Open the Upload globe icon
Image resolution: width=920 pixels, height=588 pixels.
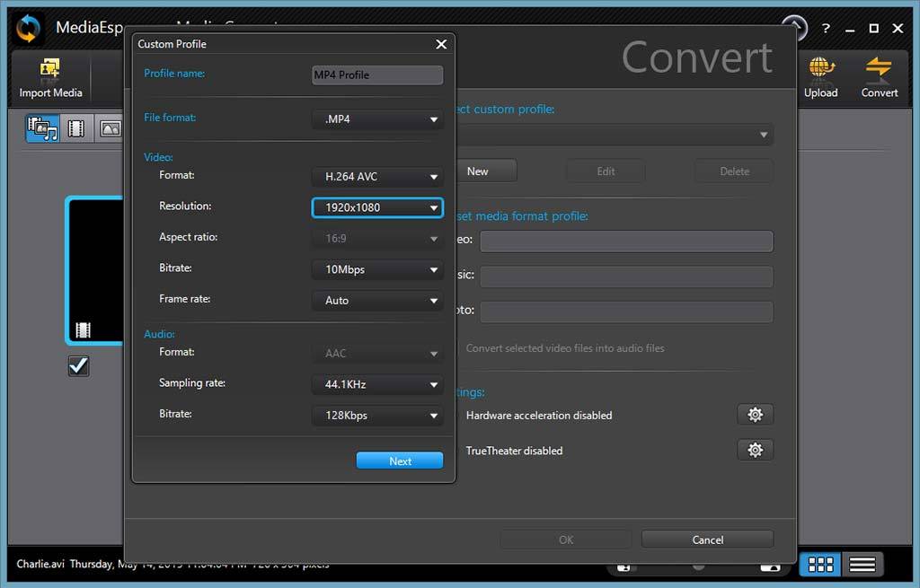(821, 68)
